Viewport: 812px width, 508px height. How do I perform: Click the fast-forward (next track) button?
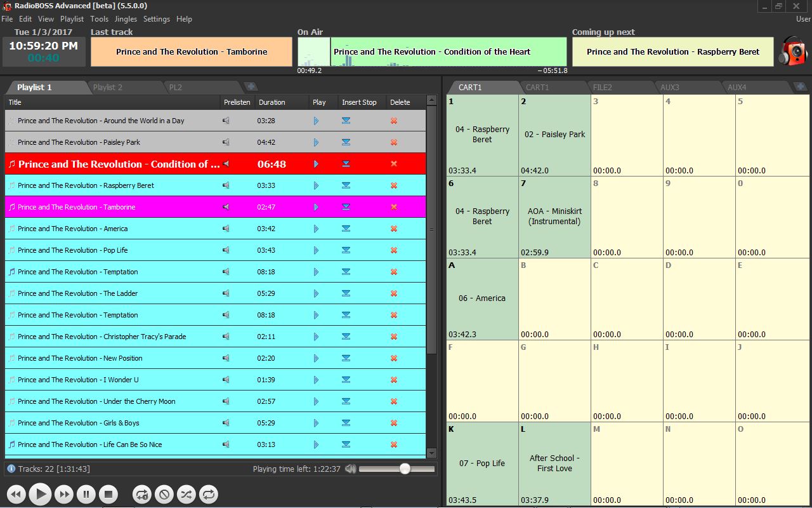[x=63, y=493]
